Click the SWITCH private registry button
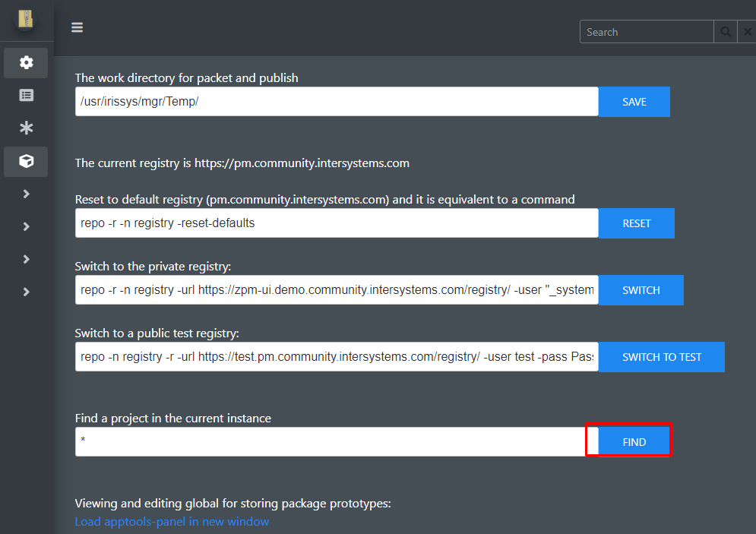The width and height of the screenshot is (756, 534). 641,290
